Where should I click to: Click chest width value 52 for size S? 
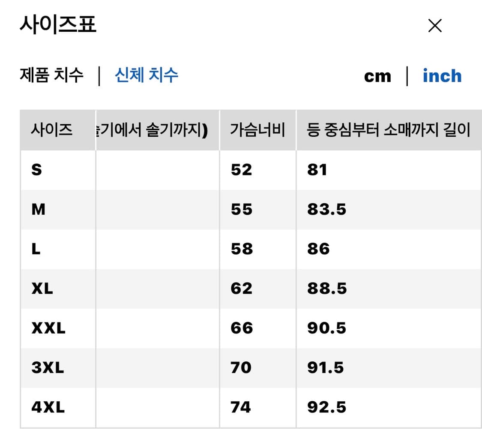240,170
